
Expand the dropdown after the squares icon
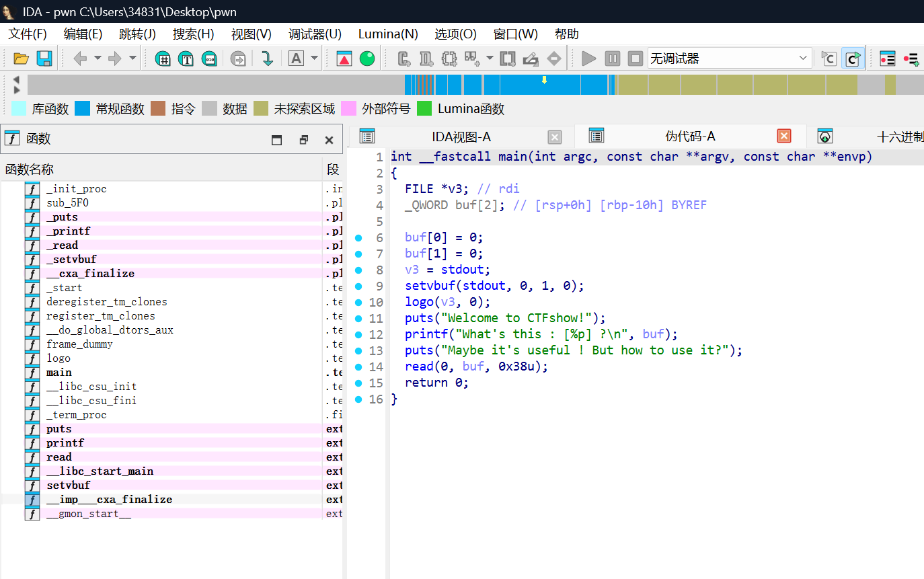click(x=490, y=59)
